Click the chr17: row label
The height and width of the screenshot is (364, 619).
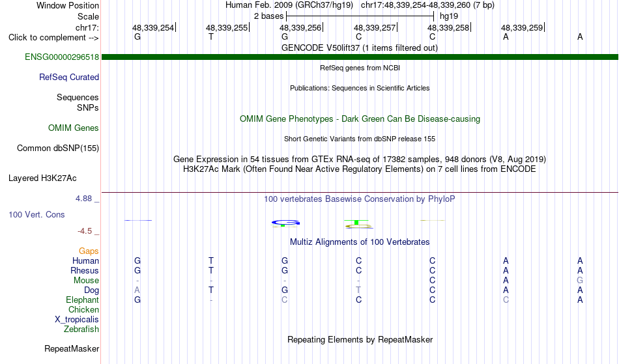87,27
